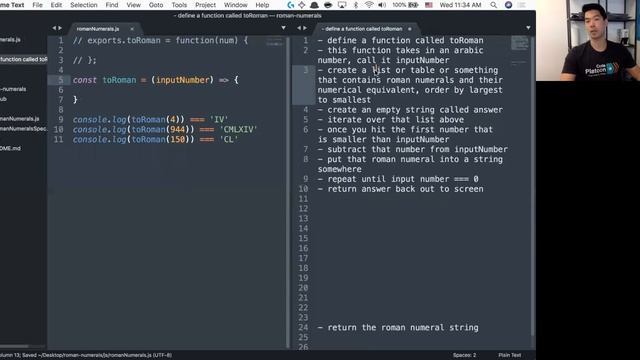Open sidebar file 'manNumeralsSpec.'
This screenshot has width=640, height=360.
tap(23, 129)
